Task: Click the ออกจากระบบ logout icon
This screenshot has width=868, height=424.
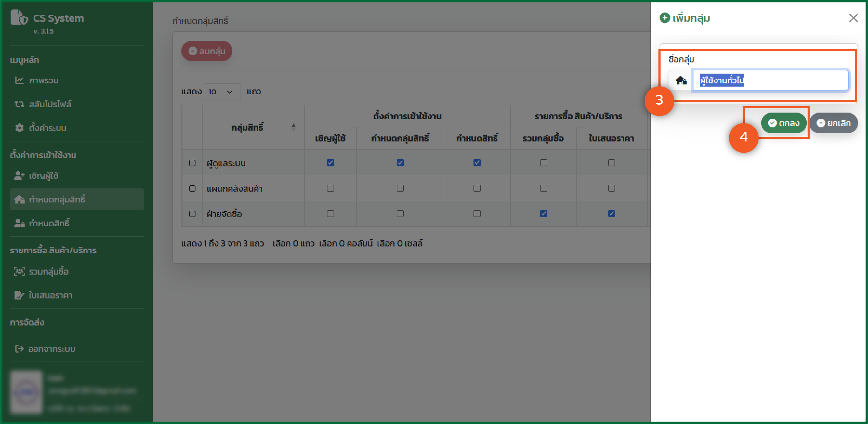Action: tap(19, 349)
